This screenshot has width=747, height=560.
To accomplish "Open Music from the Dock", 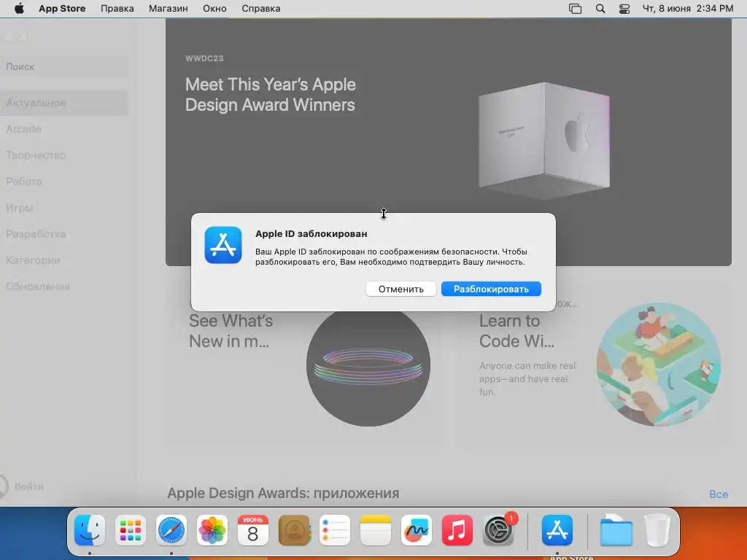I will [x=457, y=530].
